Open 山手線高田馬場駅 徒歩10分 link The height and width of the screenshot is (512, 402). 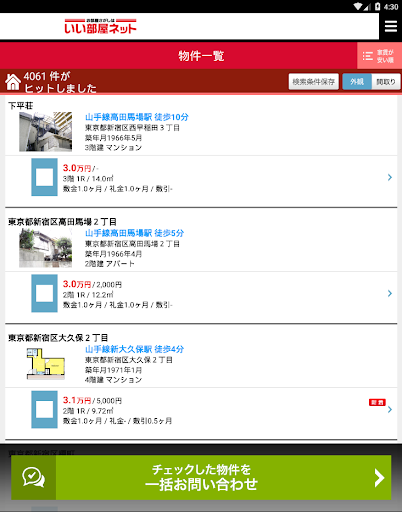click(x=137, y=117)
